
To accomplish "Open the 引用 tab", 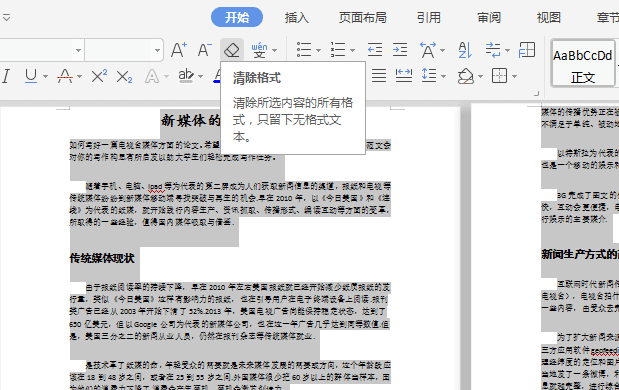I will [429, 17].
